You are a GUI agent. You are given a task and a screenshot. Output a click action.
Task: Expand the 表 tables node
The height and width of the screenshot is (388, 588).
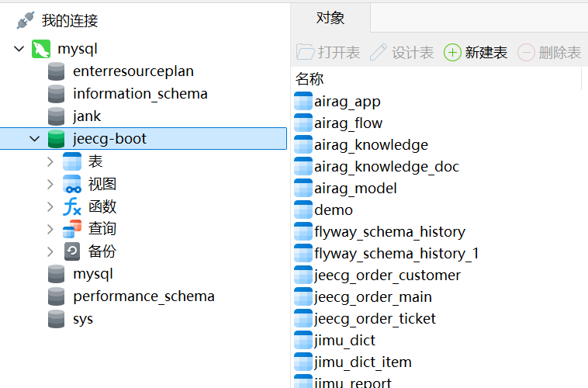pyautogui.click(x=50, y=161)
